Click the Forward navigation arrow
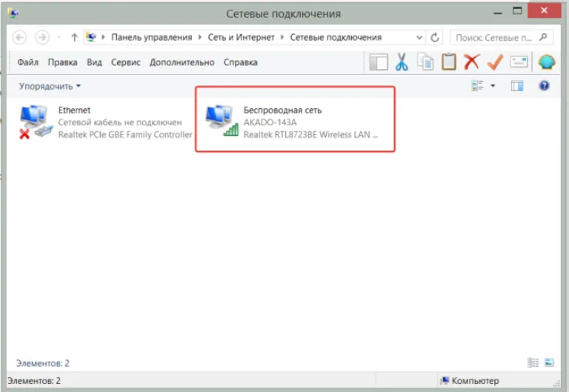 (x=42, y=37)
